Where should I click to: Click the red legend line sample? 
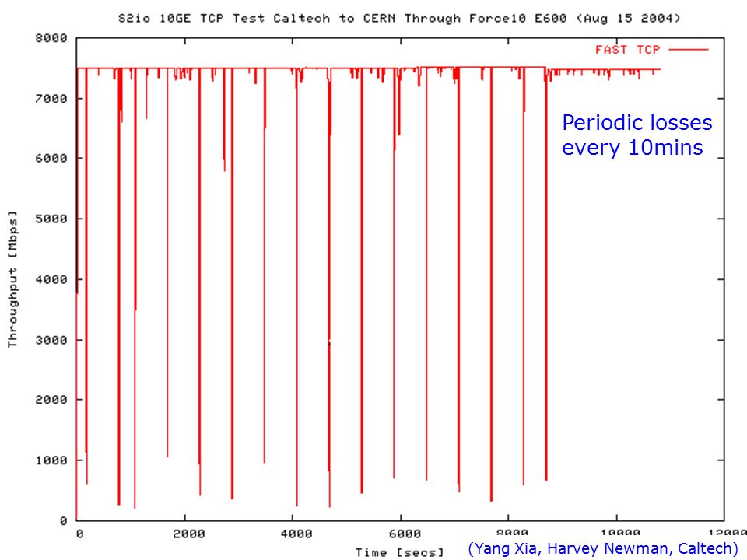689,50
